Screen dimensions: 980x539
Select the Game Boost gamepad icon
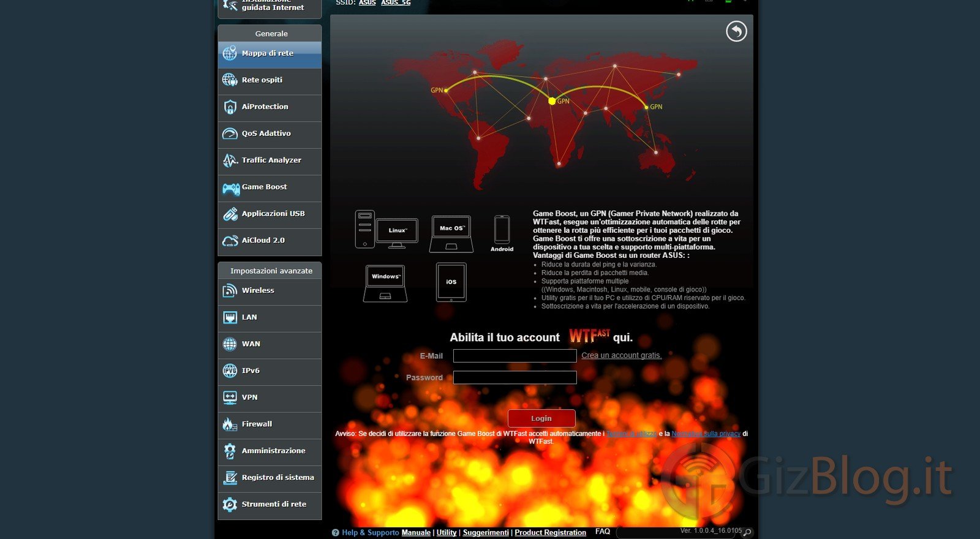[231, 188]
